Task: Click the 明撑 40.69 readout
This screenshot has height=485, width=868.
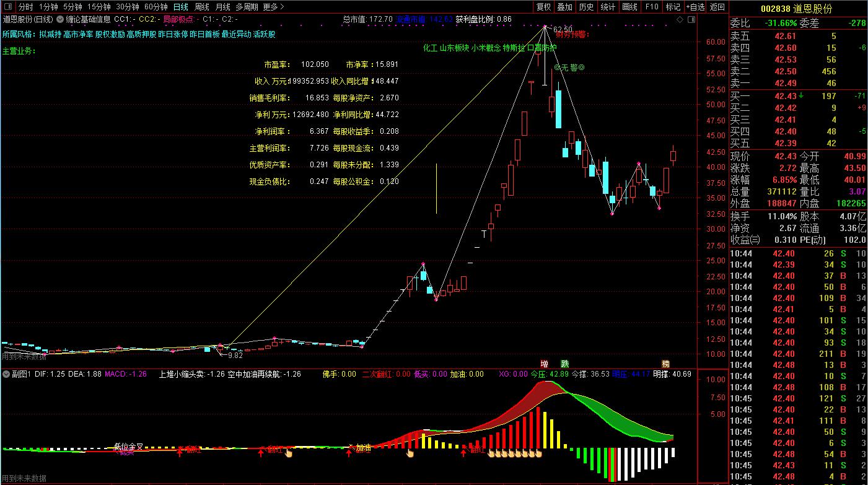Action: pyautogui.click(x=672, y=374)
